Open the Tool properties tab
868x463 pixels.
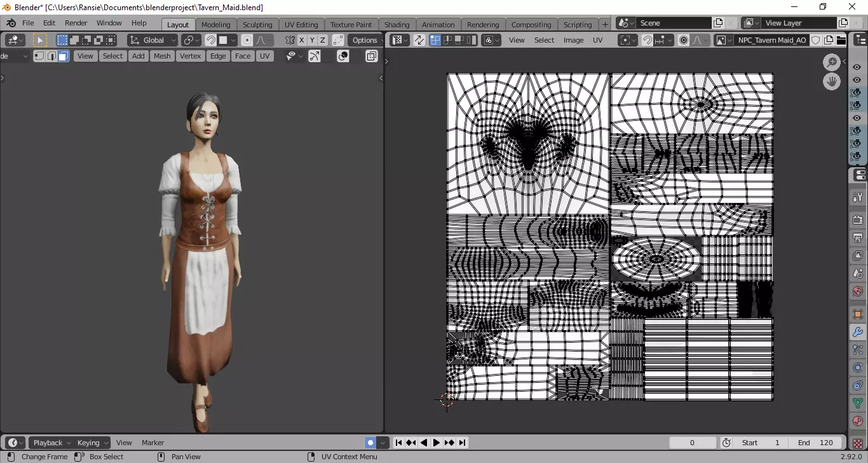[x=858, y=197]
